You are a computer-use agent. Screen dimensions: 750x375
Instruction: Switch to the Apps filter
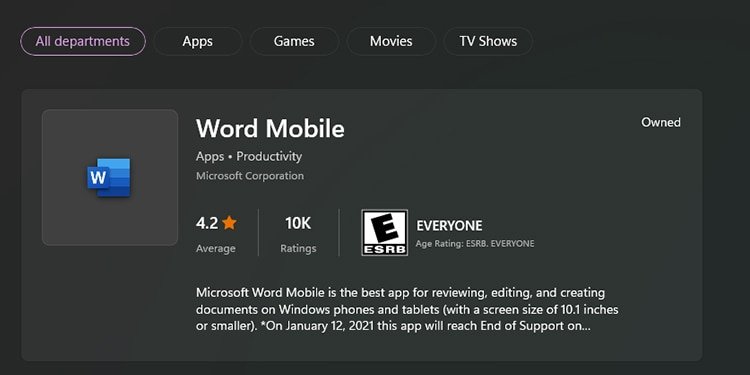pyautogui.click(x=198, y=42)
